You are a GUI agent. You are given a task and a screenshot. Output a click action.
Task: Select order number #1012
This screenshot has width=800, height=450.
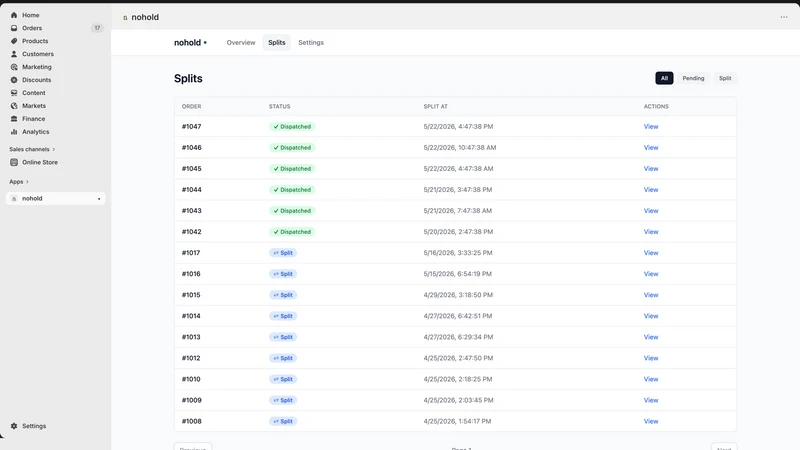point(191,358)
